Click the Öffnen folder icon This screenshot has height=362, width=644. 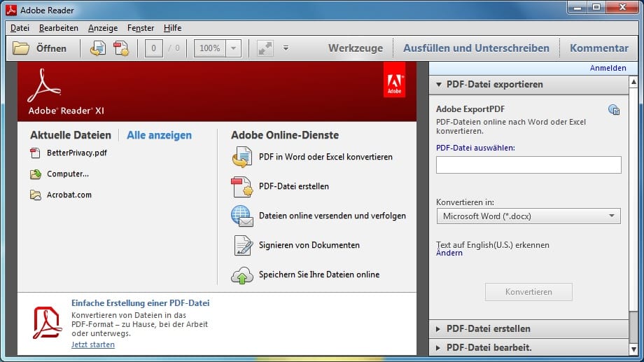(20, 48)
